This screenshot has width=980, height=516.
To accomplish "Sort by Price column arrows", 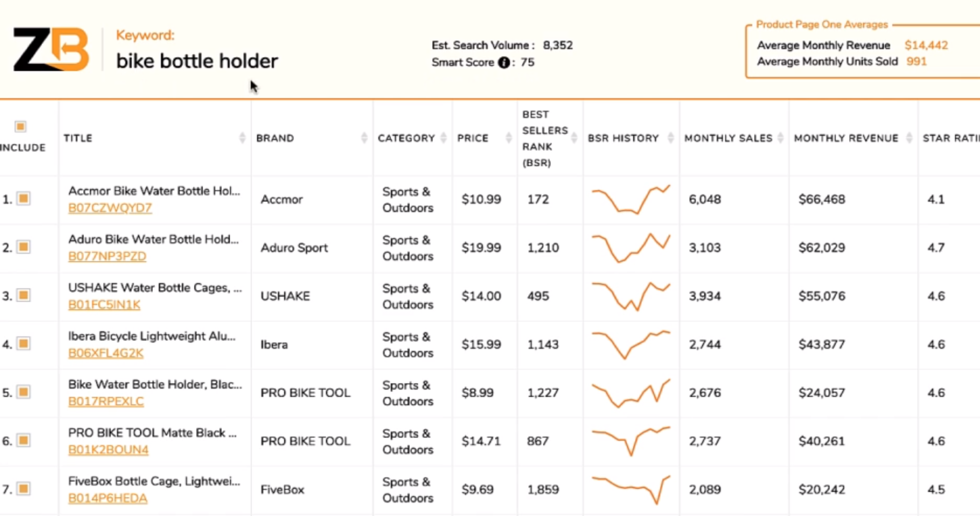I will 509,138.
